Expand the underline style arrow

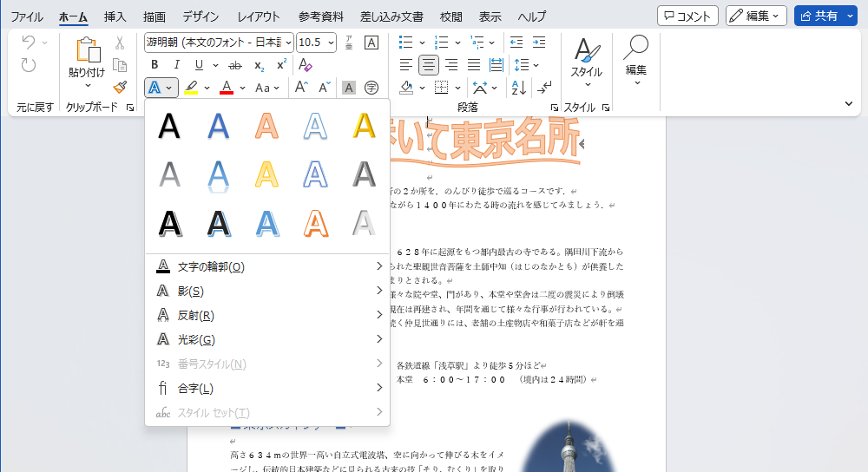click(215, 65)
